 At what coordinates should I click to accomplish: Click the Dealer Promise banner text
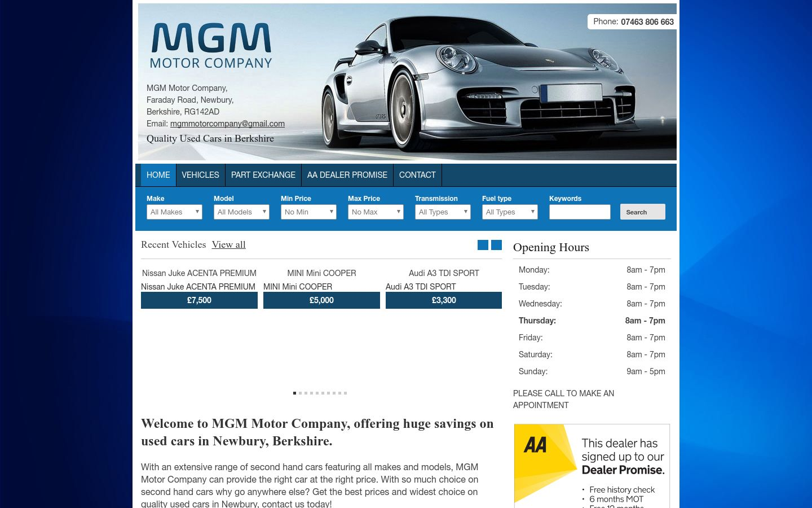(623, 457)
